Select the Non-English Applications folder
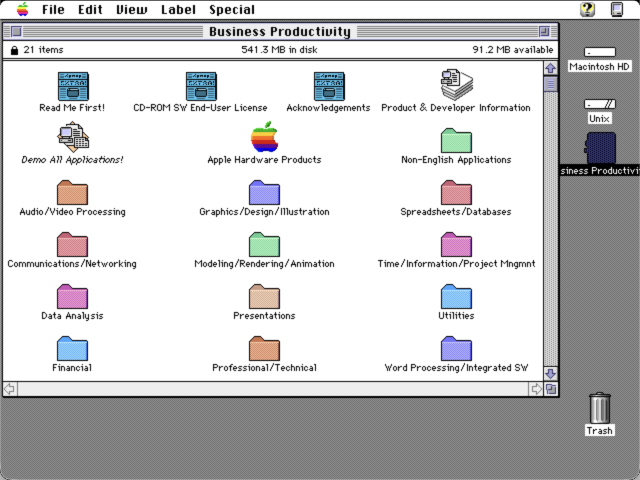This screenshot has height=480, width=640. 456,140
